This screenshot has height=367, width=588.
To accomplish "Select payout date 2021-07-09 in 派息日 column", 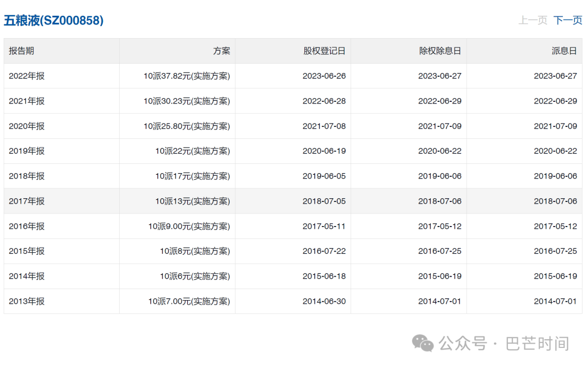I will coord(555,126).
